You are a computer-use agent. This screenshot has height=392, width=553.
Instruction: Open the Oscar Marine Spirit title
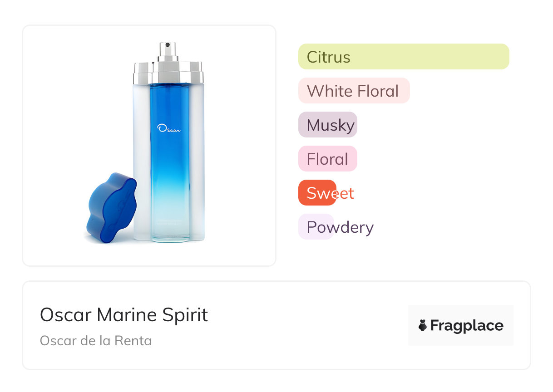[123, 315]
